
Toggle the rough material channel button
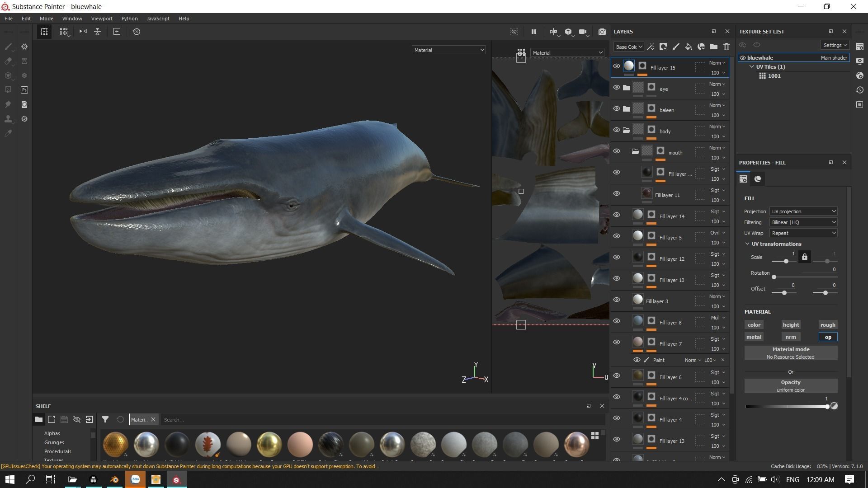828,325
